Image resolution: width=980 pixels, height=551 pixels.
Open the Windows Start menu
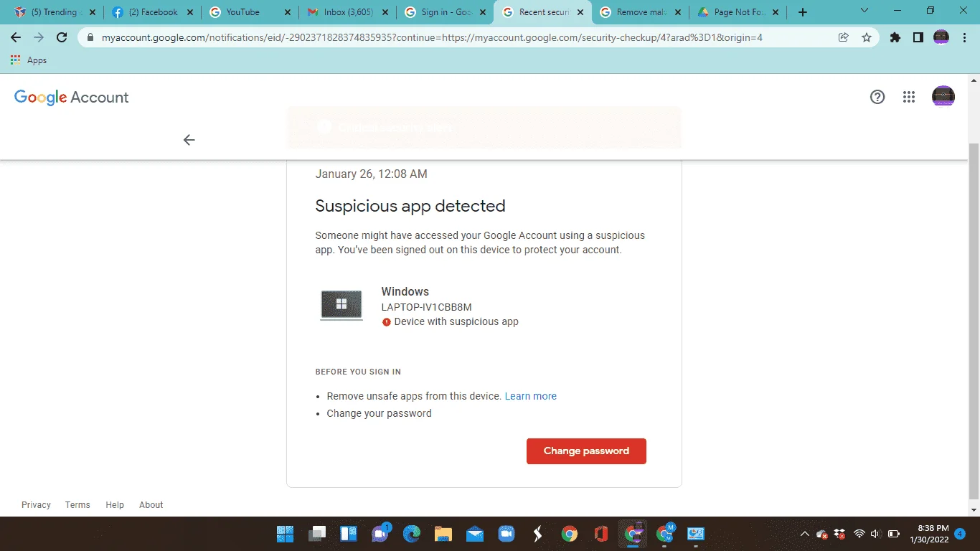[x=285, y=534]
